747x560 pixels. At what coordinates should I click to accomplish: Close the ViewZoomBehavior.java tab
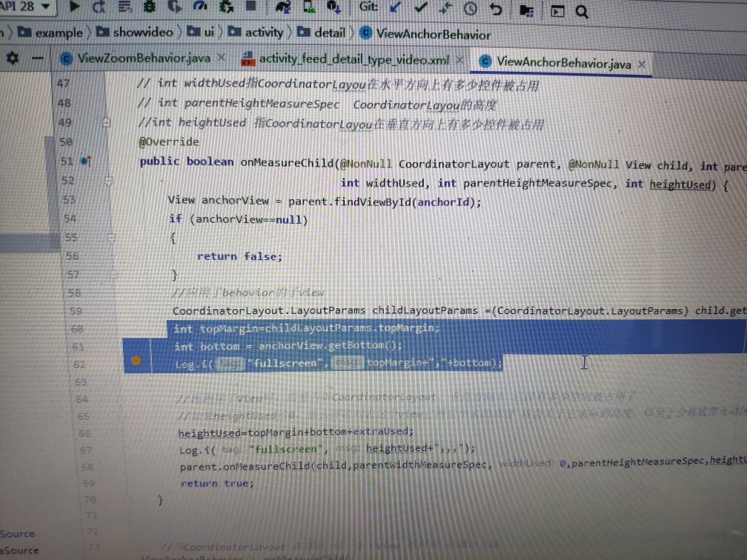(222, 58)
